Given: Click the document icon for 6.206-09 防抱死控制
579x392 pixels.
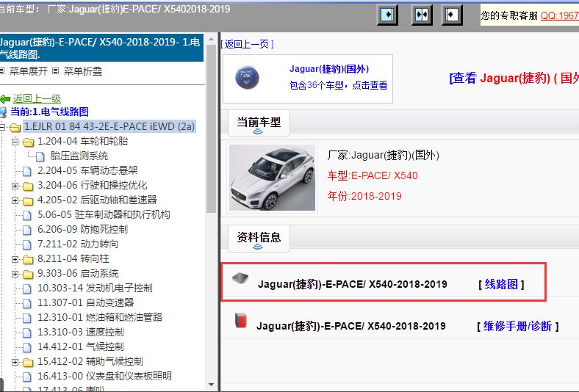Looking at the screenshot, I should (27, 230).
